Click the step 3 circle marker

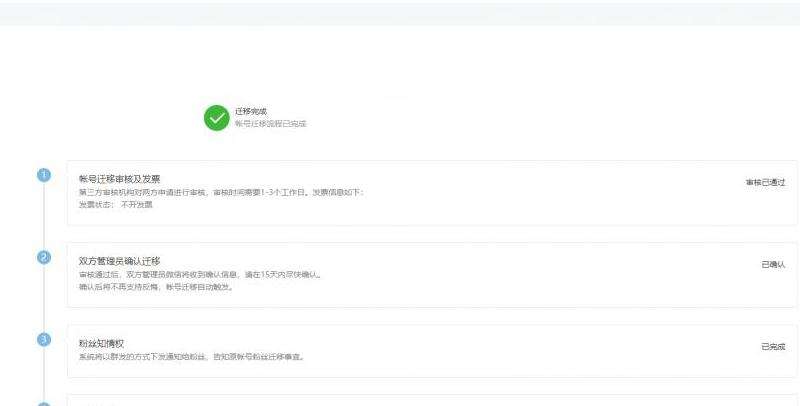(x=44, y=340)
